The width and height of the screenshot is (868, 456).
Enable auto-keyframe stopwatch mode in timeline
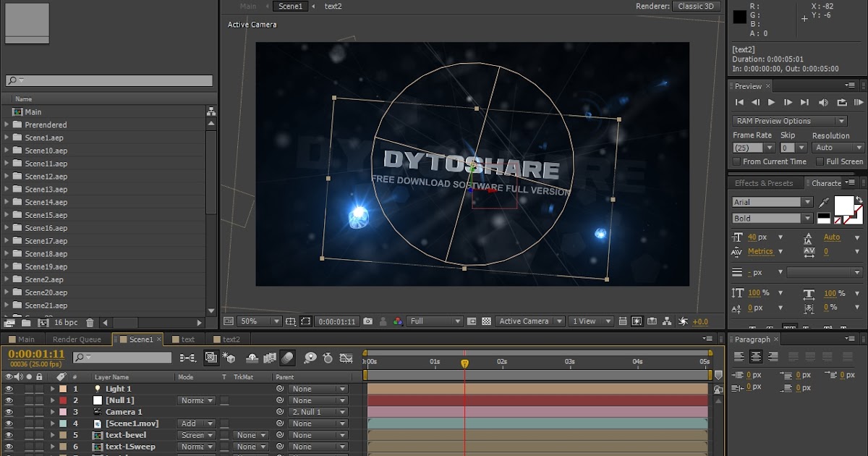coord(327,358)
